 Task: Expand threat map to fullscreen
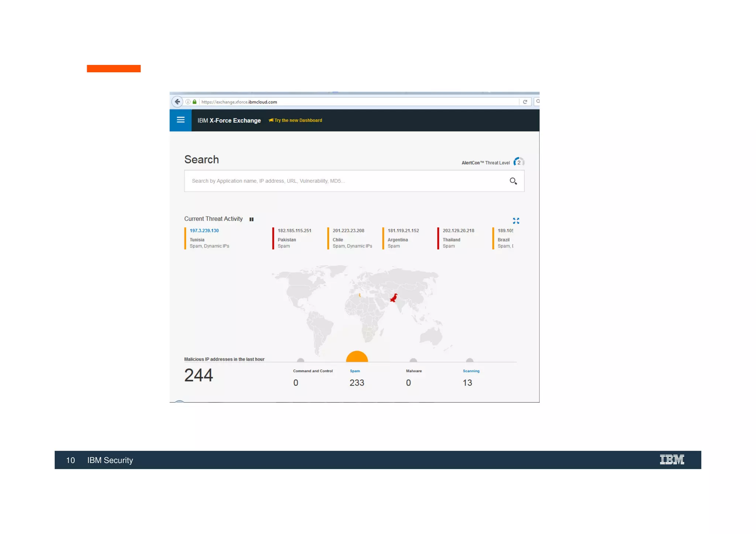click(516, 221)
